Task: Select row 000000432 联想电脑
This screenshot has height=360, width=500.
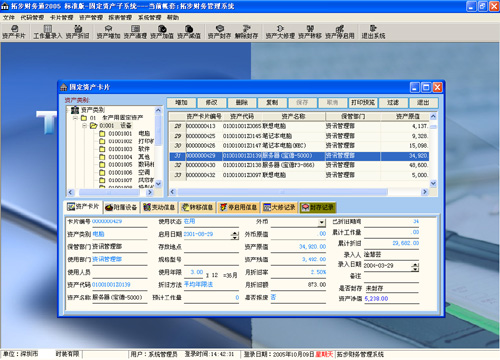Action: coord(299,175)
